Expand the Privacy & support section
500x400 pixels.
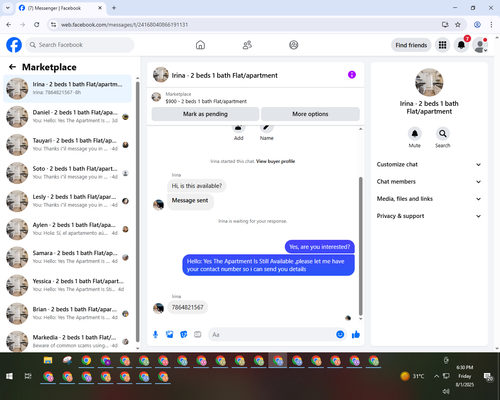(x=429, y=216)
